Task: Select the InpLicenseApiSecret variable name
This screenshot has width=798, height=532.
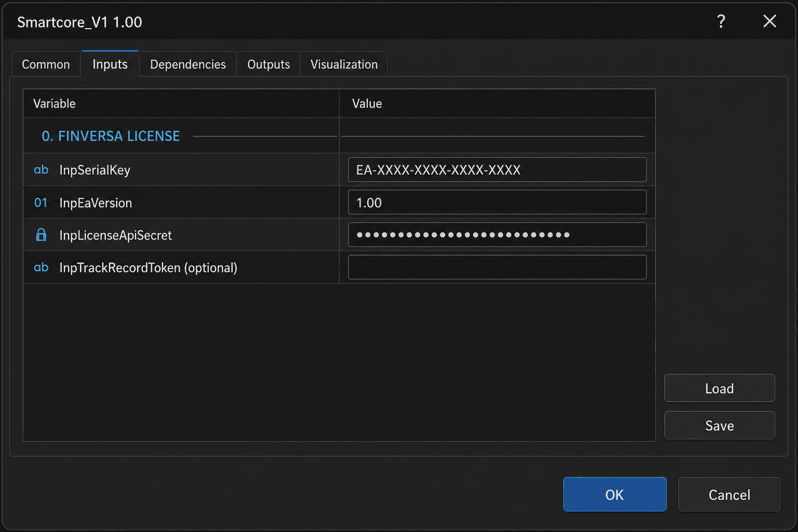Action: [115, 235]
